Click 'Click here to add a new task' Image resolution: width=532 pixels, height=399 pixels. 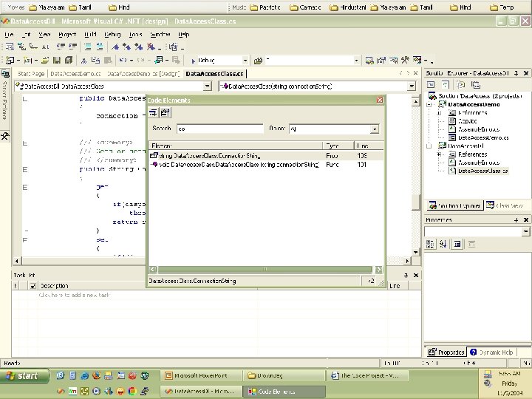click(x=74, y=295)
